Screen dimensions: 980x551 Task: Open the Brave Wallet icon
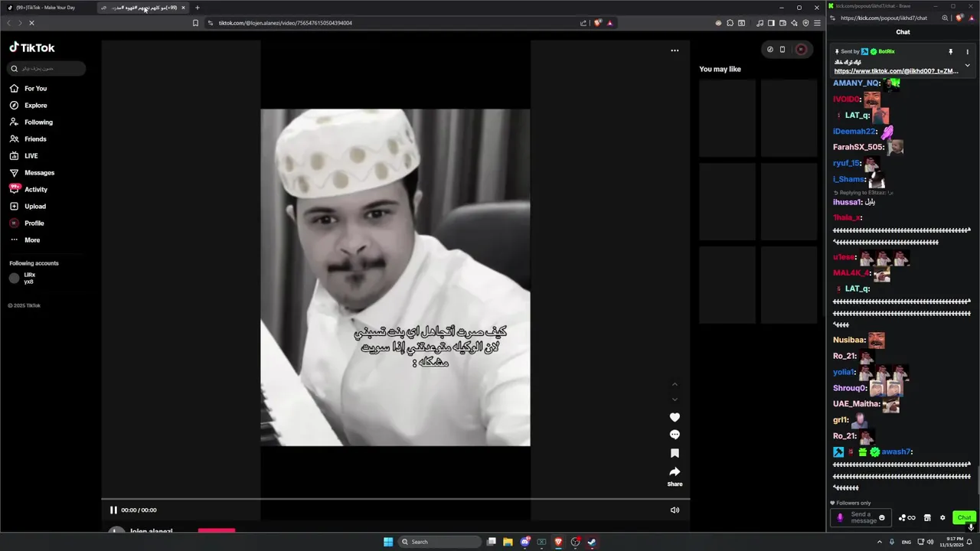pyautogui.click(x=782, y=23)
